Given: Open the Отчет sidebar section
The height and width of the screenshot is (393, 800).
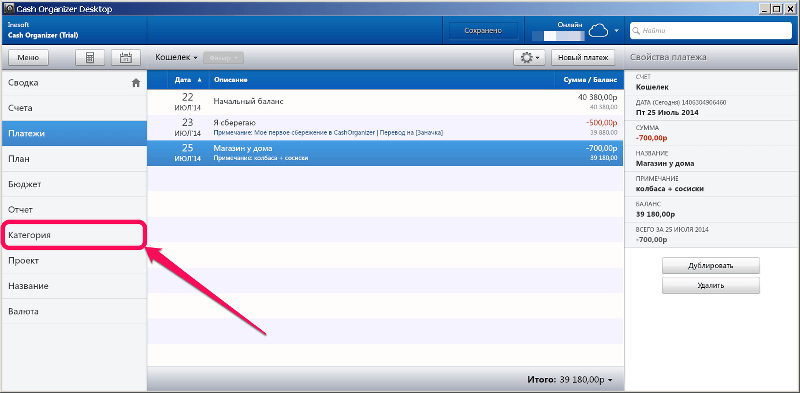Looking at the screenshot, I should (73, 210).
